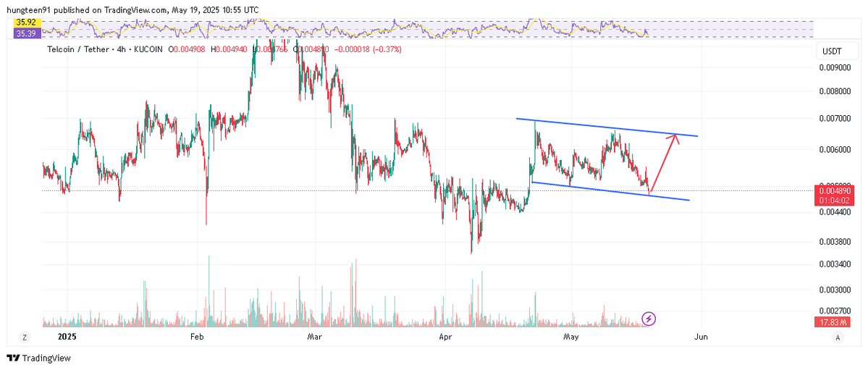
Task: Click the 2025 time axis label
Action: pos(67,337)
